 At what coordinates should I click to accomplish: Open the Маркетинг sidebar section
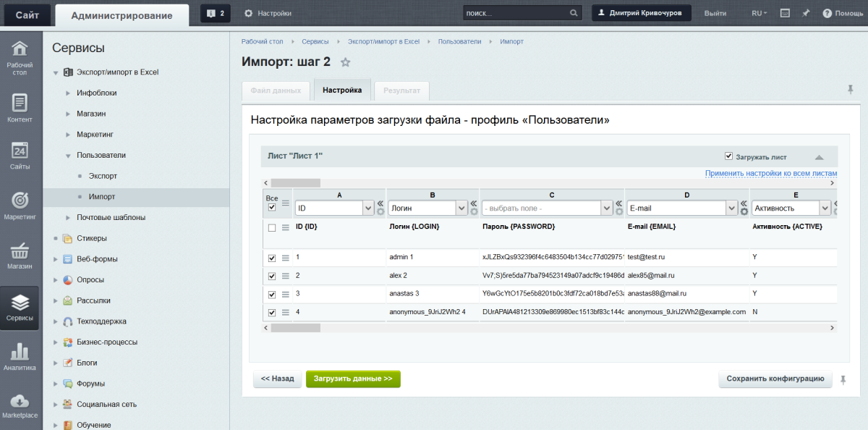pos(20,208)
